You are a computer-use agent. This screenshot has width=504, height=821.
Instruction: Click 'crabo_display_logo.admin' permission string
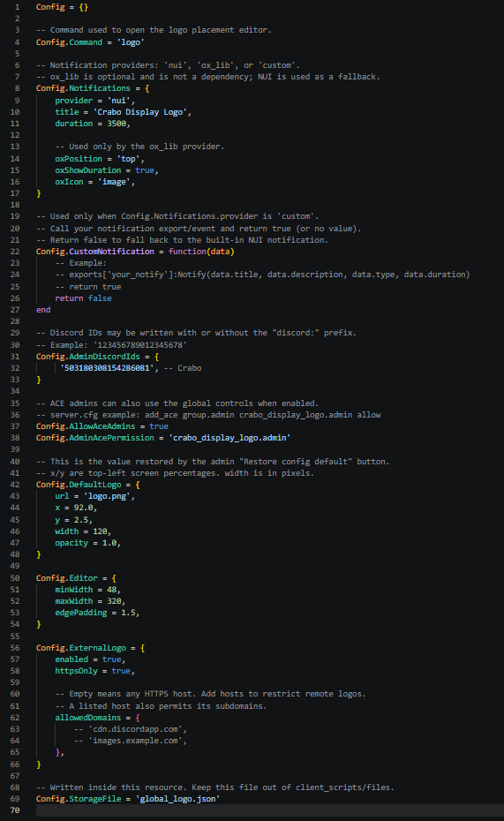tap(229, 438)
